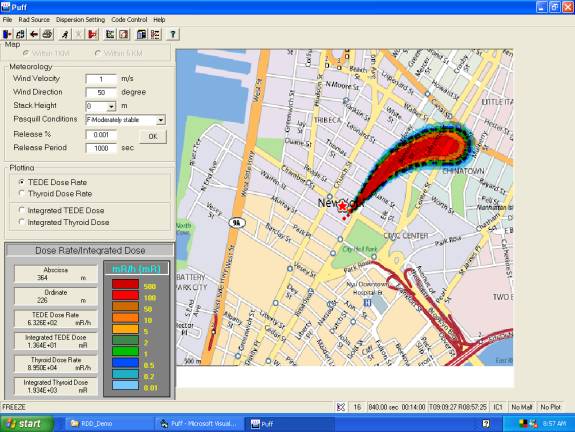Click the OK button in Meteorology
This screenshot has height=432, width=575.
pos(153,136)
